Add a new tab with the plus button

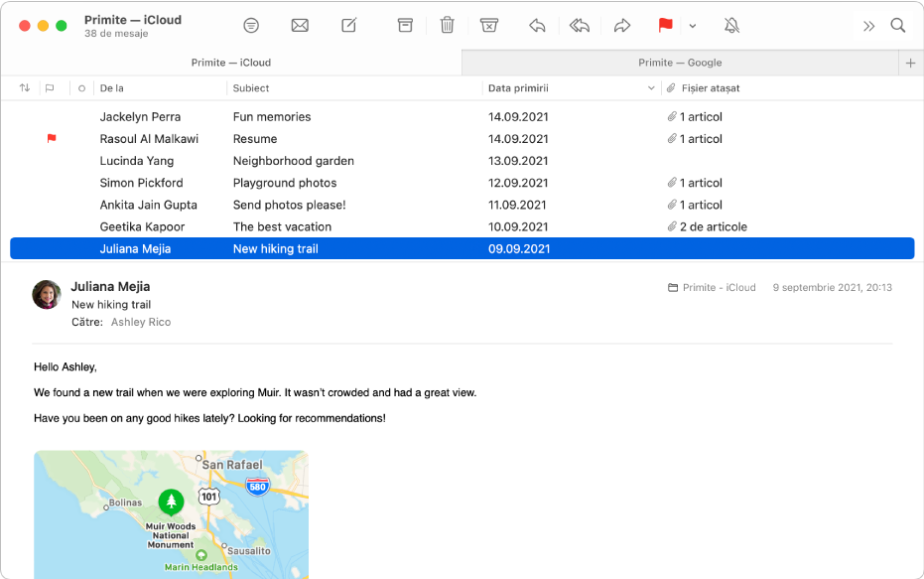click(x=910, y=62)
